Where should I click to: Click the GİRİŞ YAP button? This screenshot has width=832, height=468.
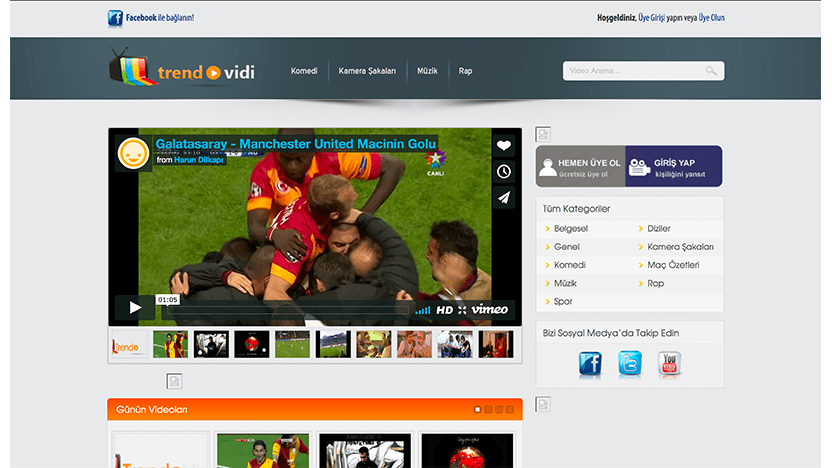click(x=675, y=167)
